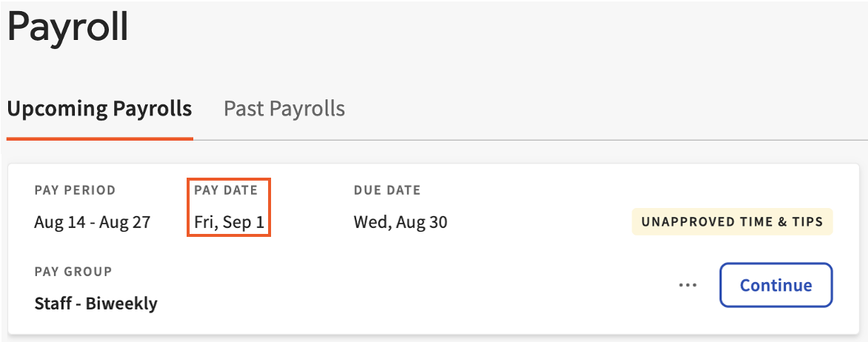Select the Aug 14 - Aug 27 pay period
The image size is (868, 342).
[x=93, y=222]
